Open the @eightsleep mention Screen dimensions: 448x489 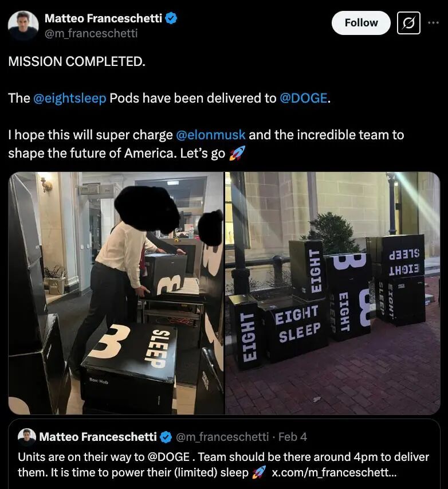coord(70,98)
